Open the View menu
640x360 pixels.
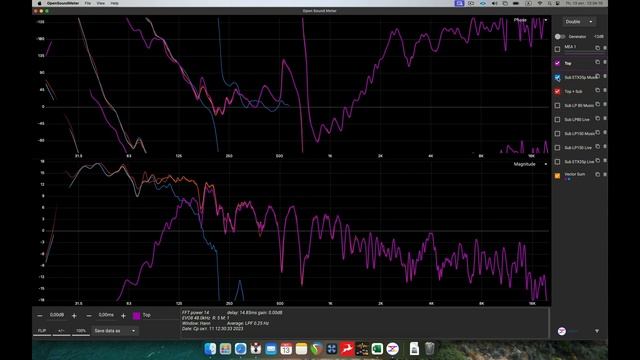[x=100, y=3]
